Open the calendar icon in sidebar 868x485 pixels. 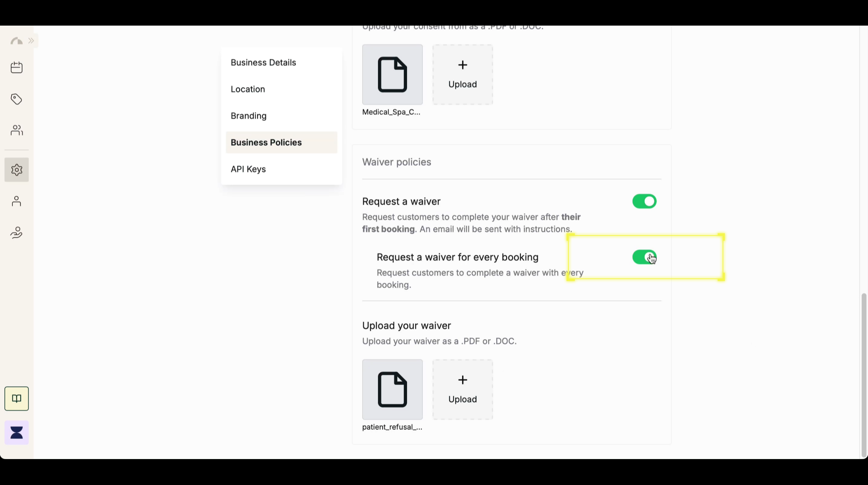[x=17, y=67]
